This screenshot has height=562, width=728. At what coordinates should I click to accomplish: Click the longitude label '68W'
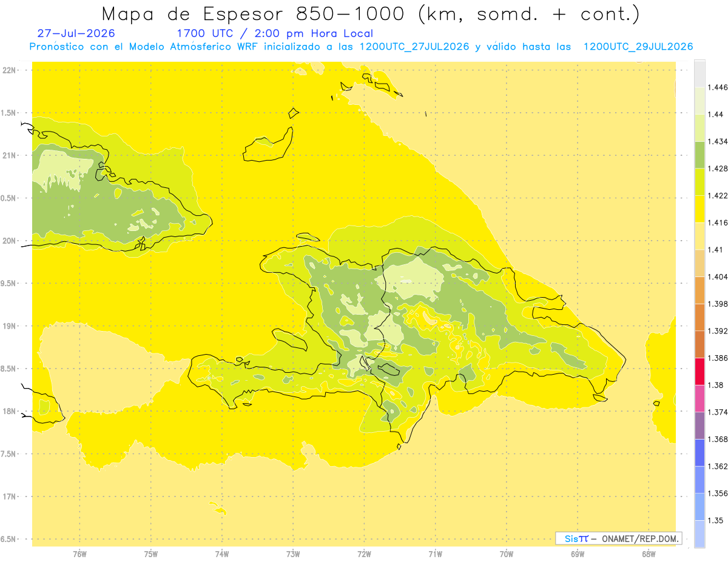click(649, 554)
